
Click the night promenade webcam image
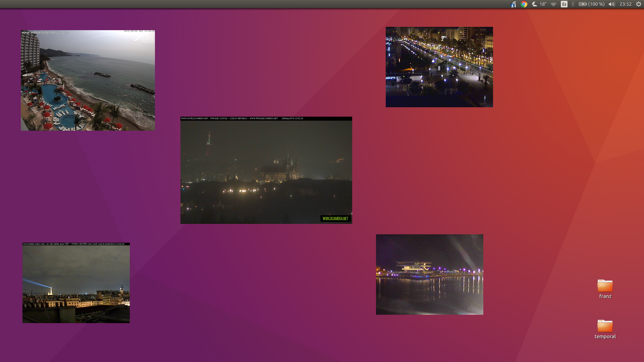tap(439, 67)
